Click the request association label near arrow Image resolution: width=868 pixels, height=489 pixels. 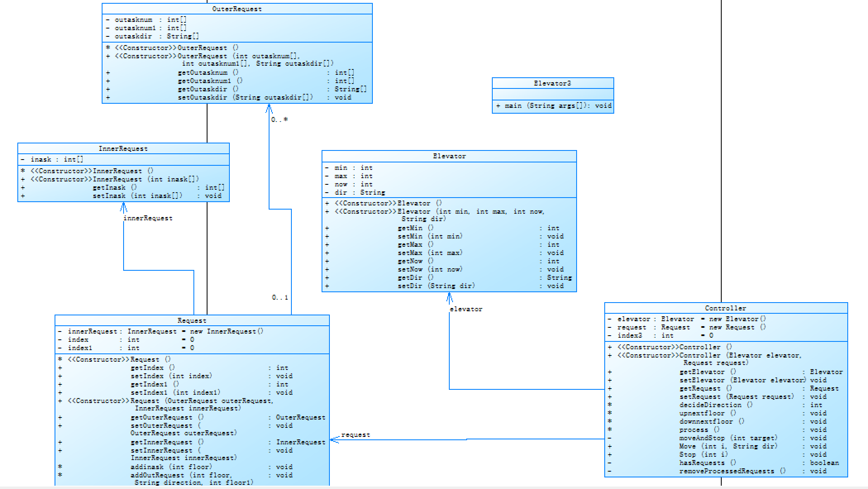355,435
